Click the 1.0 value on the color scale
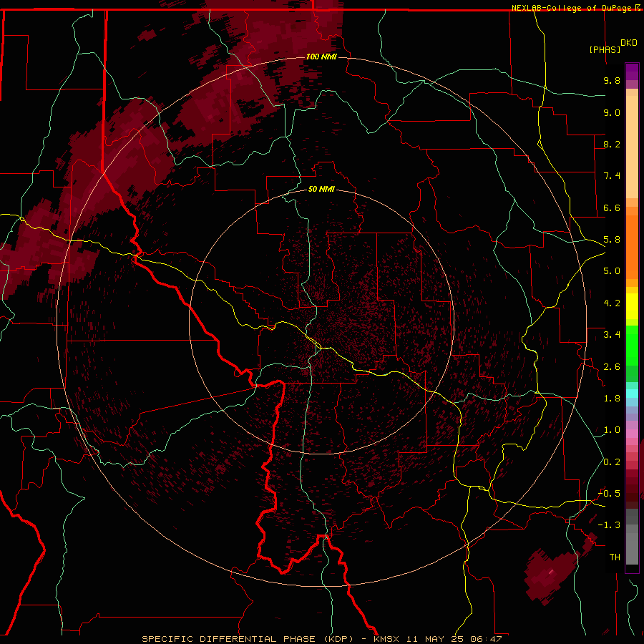This screenshot has height=644, width=644. tap(612, 430)
